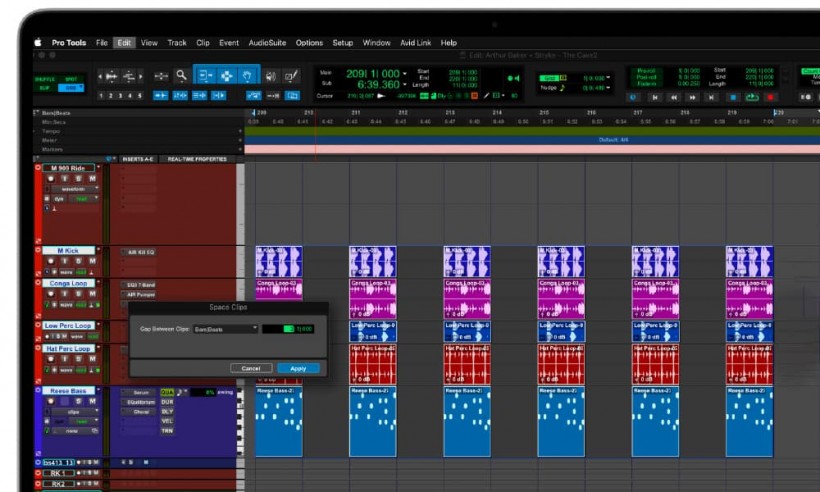Click Return to Zero transport button
This screenshot has height=492, width=820.
click(x=654, y=97)
